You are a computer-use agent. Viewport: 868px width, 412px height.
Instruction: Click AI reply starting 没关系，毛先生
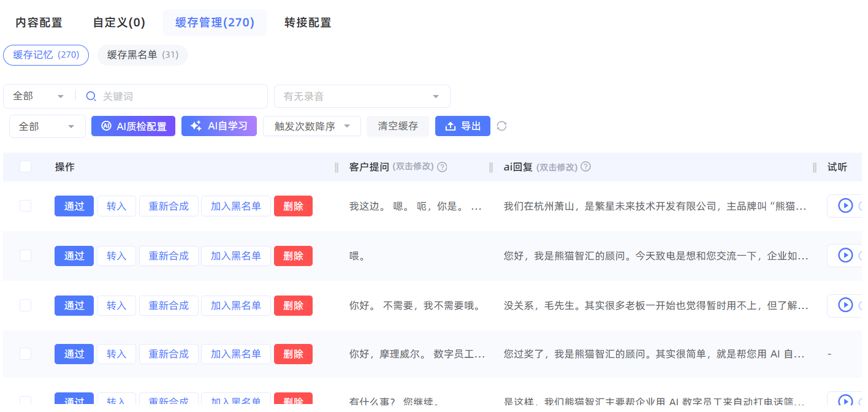[656, 305]
